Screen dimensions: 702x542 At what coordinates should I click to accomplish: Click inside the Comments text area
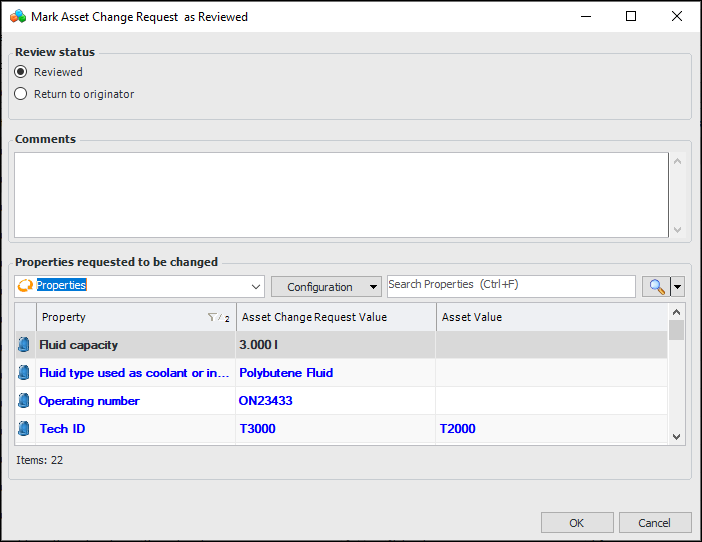(x=340, y=195)
